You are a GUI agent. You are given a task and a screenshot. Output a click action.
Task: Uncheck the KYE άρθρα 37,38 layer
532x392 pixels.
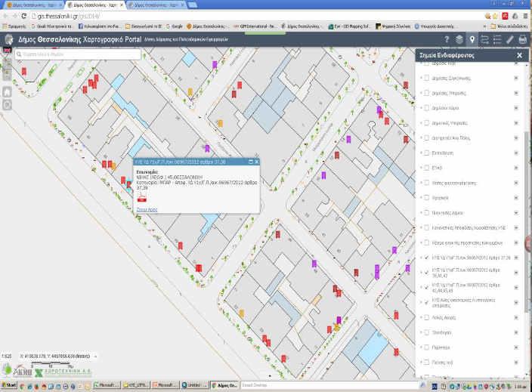pos(426,258)
